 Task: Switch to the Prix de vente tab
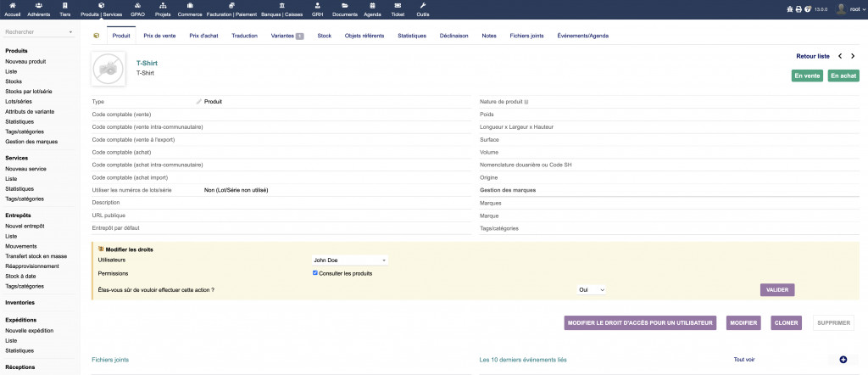coord(159,36)
